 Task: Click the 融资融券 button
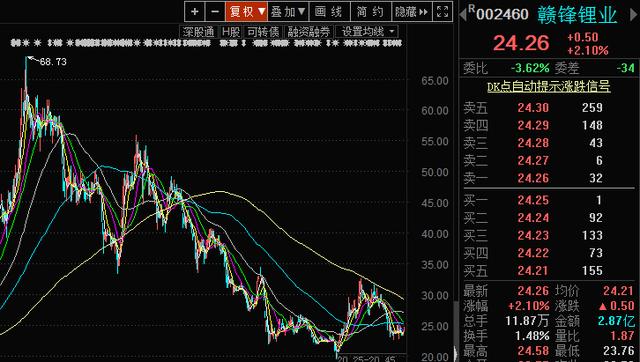308,32
